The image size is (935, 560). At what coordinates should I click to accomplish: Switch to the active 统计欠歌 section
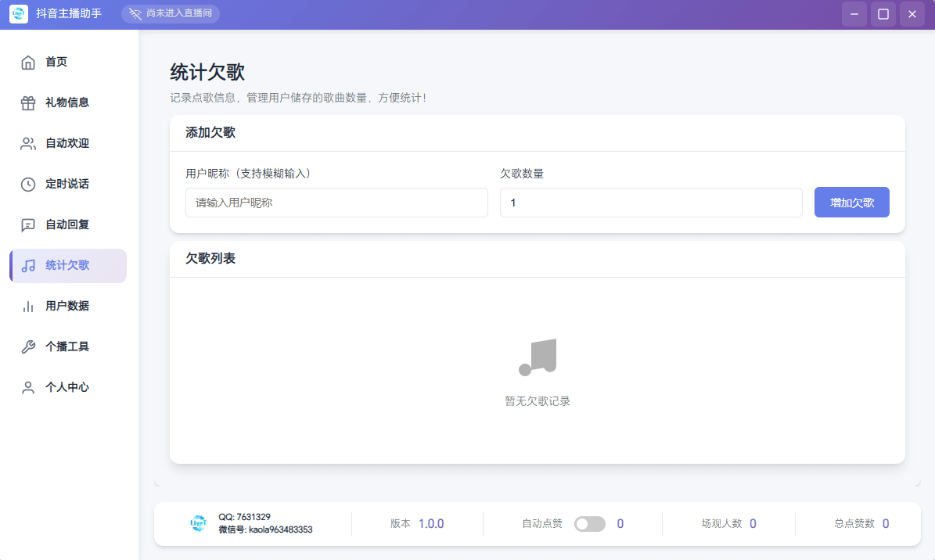[x=67, y=265]
